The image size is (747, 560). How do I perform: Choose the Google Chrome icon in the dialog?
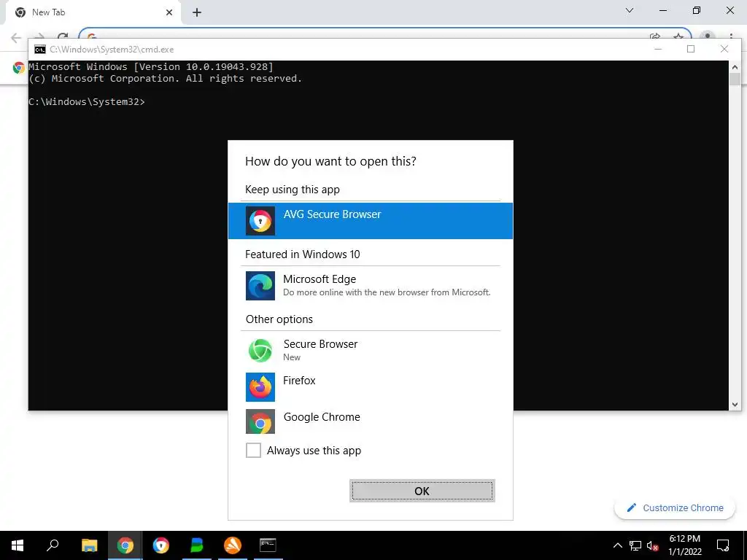(x=260, y=422)
